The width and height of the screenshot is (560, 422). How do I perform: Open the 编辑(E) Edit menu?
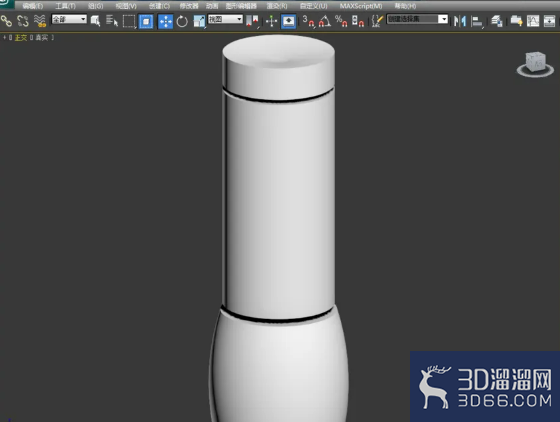click(x=32, y=6)
